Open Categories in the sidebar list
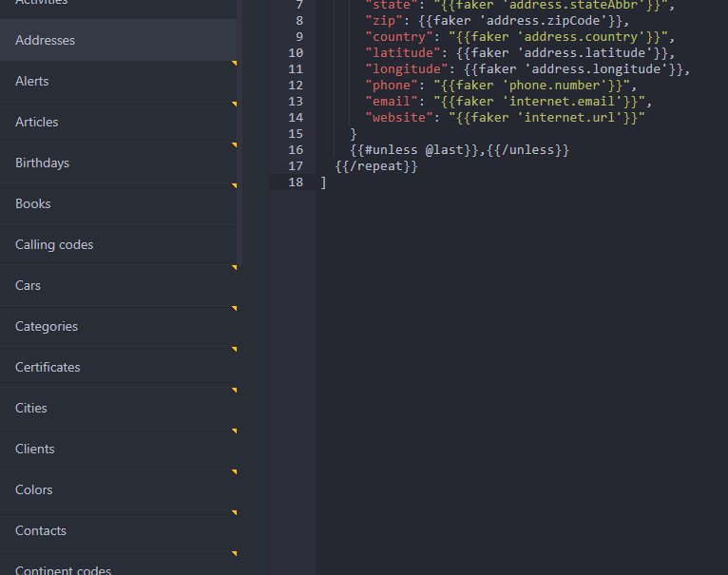This screenshot has width=728, height=575. click(47, 326)
